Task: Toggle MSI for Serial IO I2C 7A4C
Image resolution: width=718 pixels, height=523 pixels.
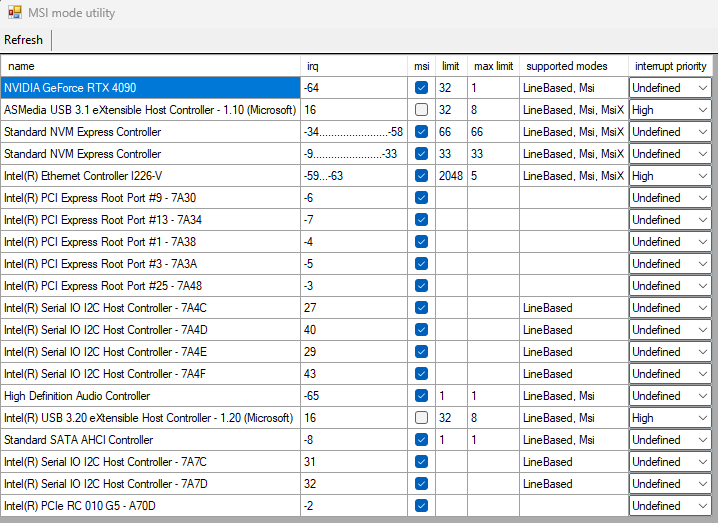Action: click(421, 307)
